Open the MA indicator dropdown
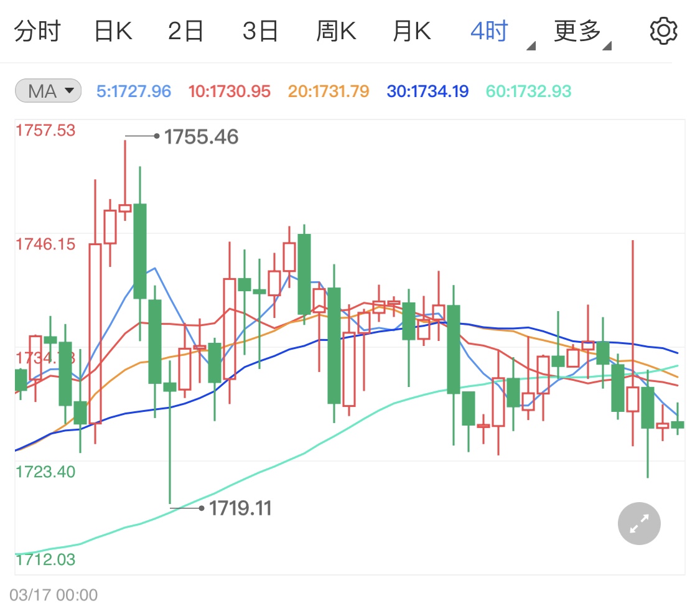This screenshot has height=611, width=700. pos(48,91)
